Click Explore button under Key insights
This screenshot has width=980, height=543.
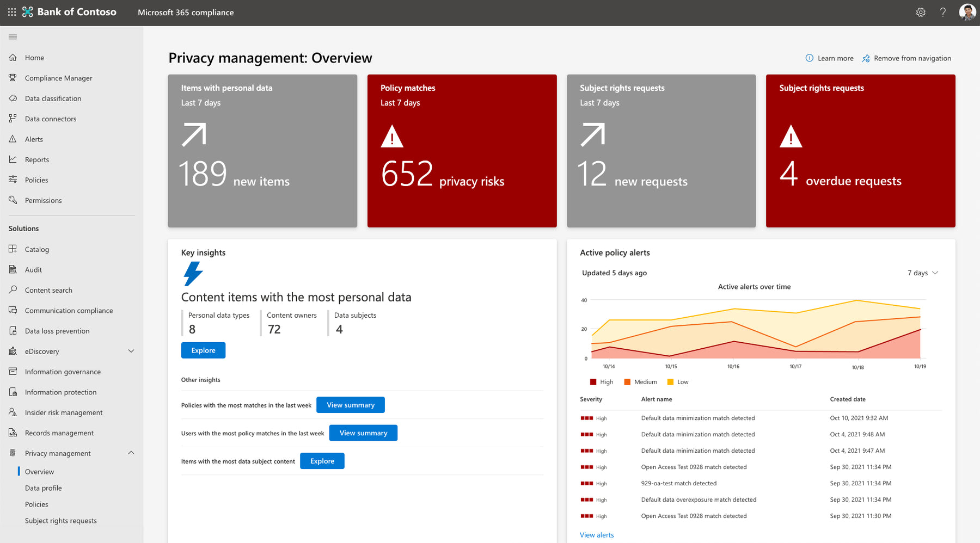(x=203, y=350)
